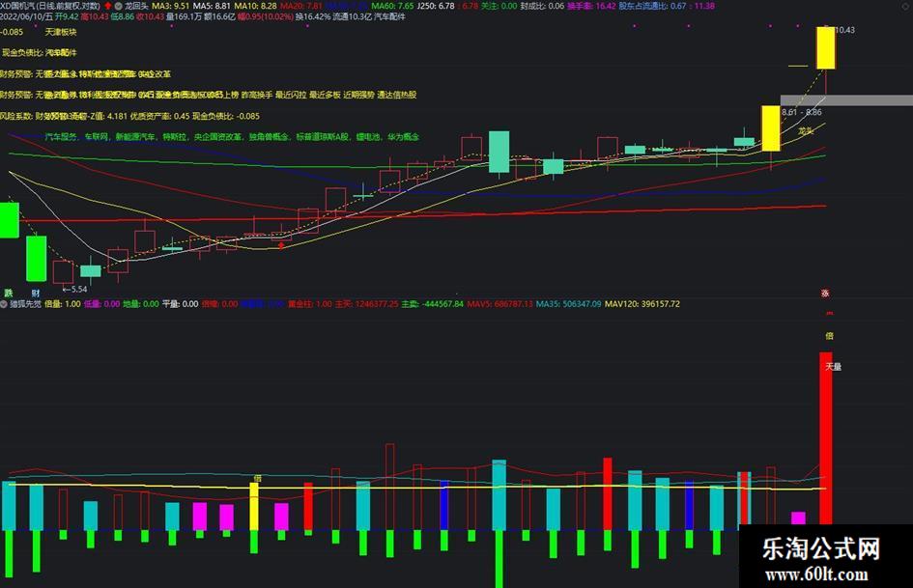Viewport: 913px width, 588px height.
Task: Click the MA10: 8.28 value
Action: pos(256,6)
